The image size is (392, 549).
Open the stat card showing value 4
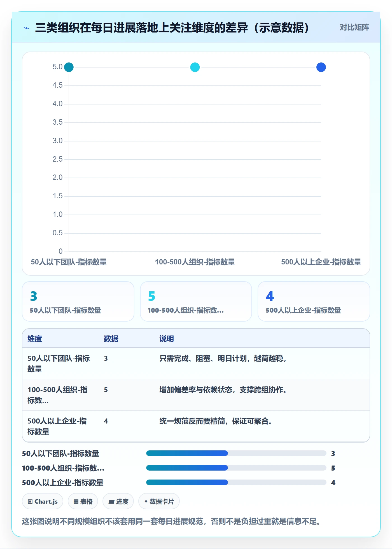(314, 301)
